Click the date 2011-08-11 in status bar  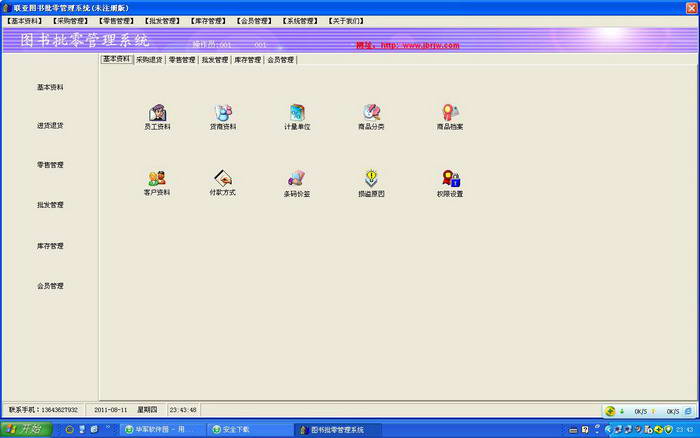(110, 409)
